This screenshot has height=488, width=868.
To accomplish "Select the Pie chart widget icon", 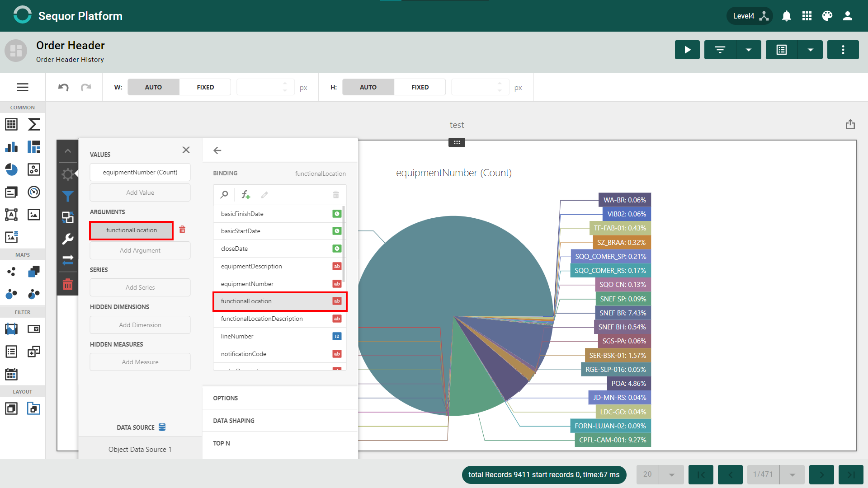I will click(11, 169).
